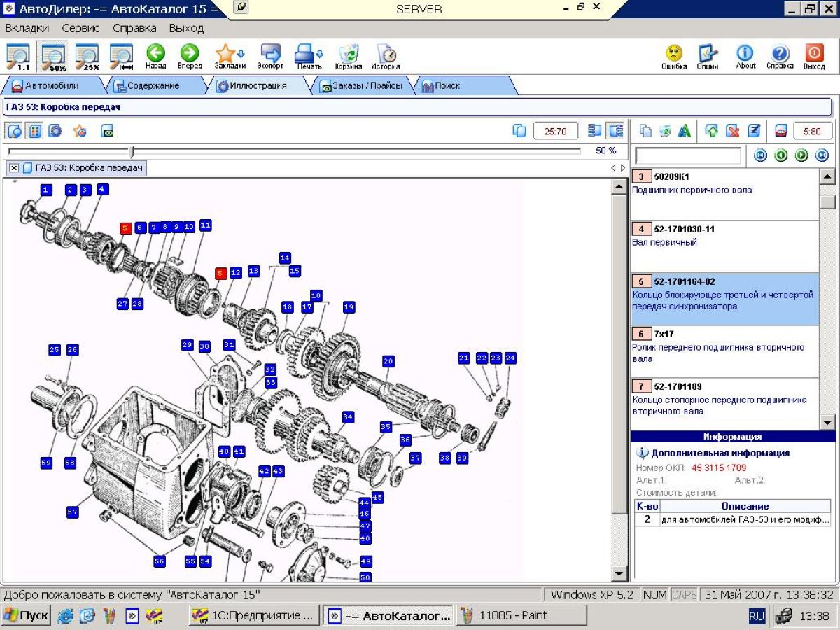Jump to first part with blue arrow

coord(760,155)
